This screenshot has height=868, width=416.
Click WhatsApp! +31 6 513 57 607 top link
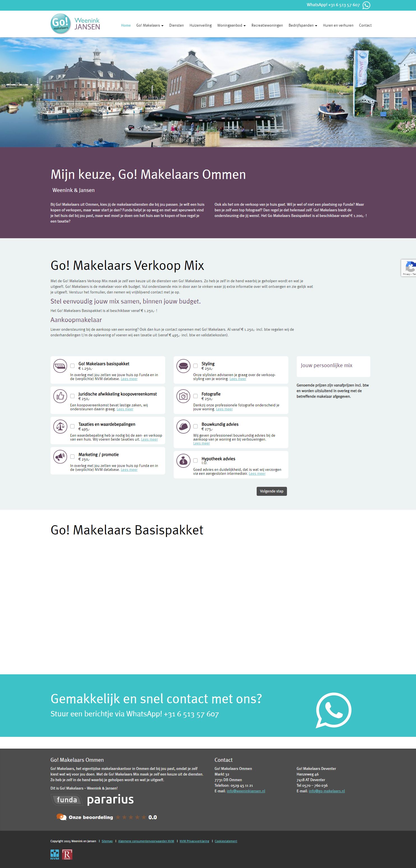tap(333, 5)
